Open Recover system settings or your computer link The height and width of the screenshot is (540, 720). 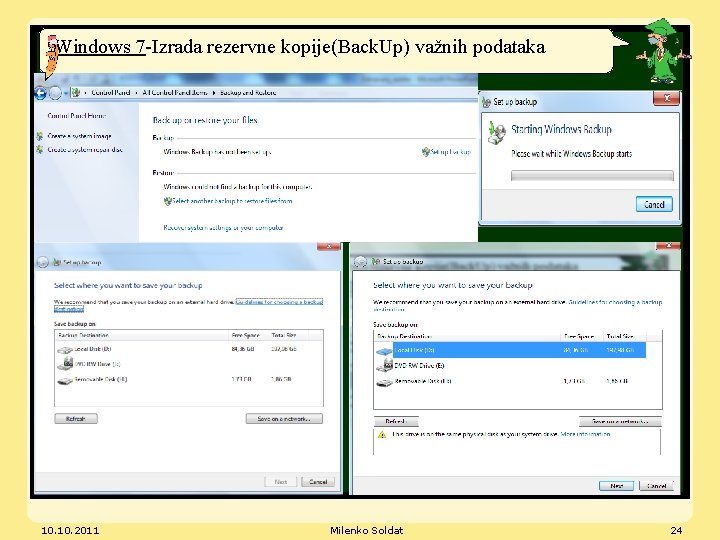[x=223, y=228]
